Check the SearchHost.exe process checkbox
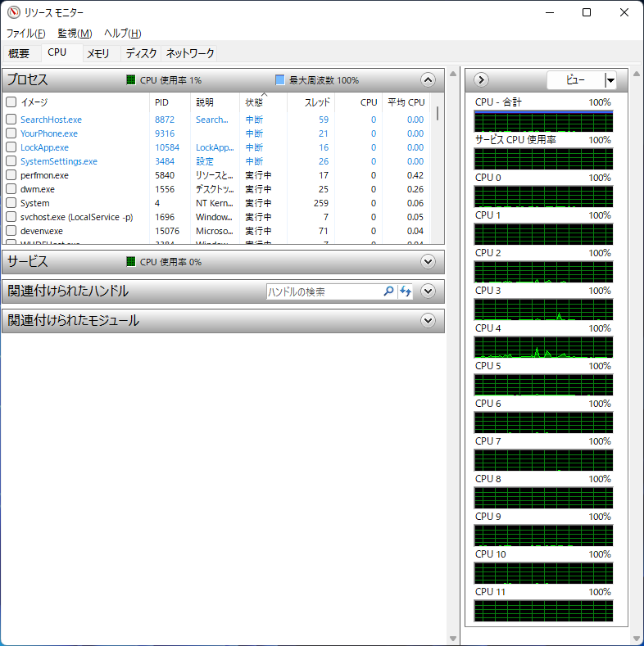 11,120
